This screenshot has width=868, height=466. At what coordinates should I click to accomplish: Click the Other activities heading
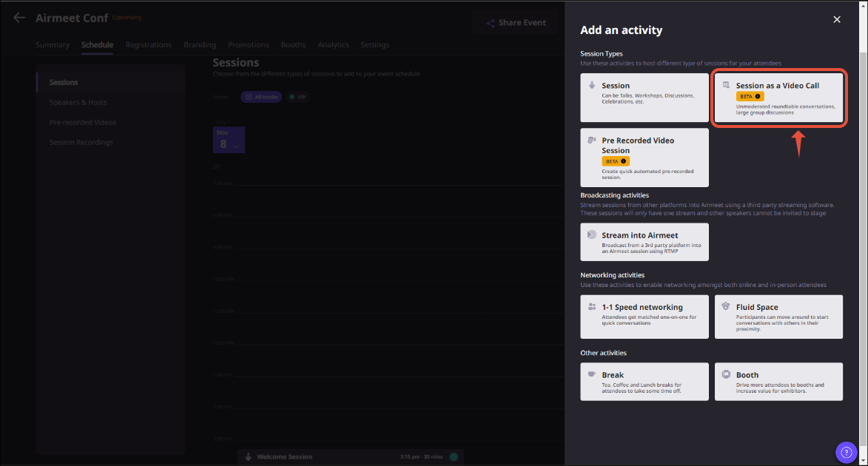(x=603, y=353)
